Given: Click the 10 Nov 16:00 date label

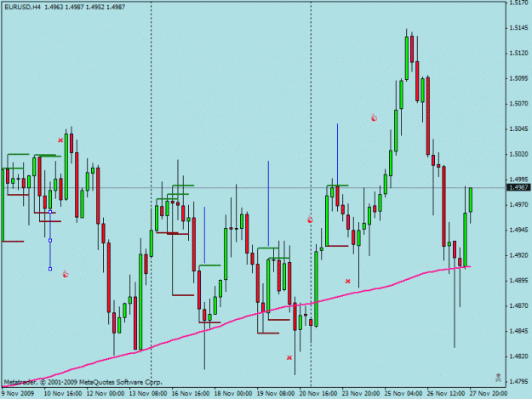Looking at the screenshot, I should click(x=63, y=393).
